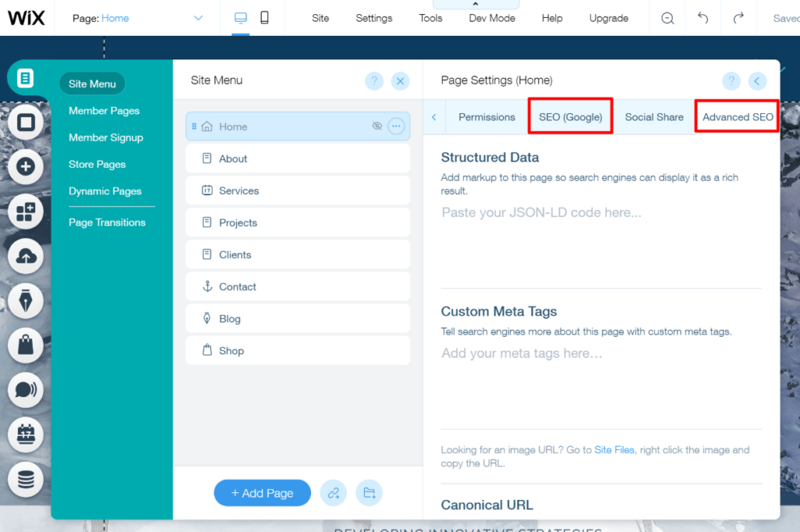Undo the last action
Screen dimensions: 800x532
click(702, 19)
